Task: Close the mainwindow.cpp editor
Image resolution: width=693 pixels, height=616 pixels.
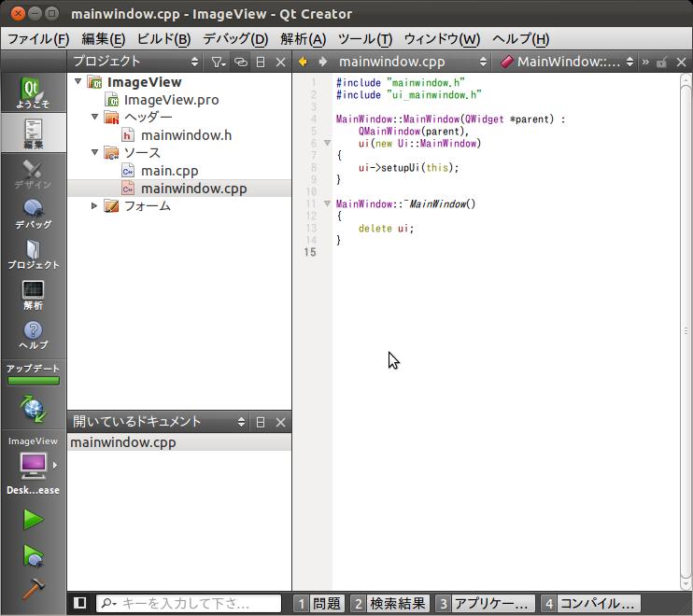Action: coord(682,62)
